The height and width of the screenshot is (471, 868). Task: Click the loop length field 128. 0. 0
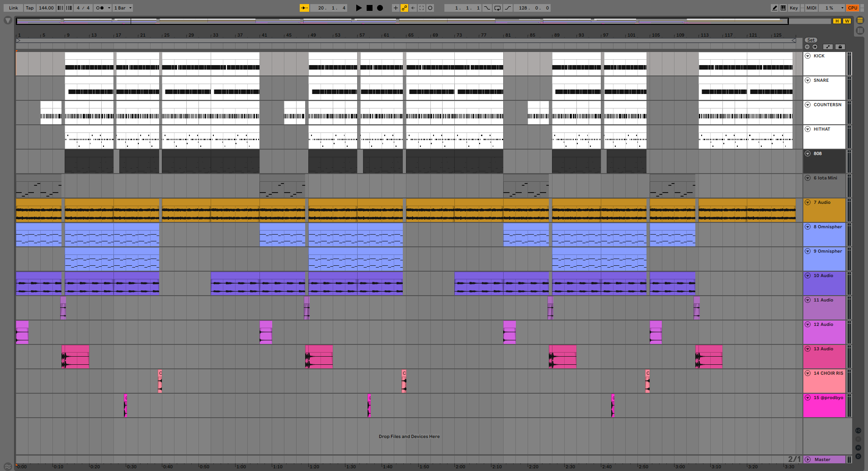(x=533, y=8)
